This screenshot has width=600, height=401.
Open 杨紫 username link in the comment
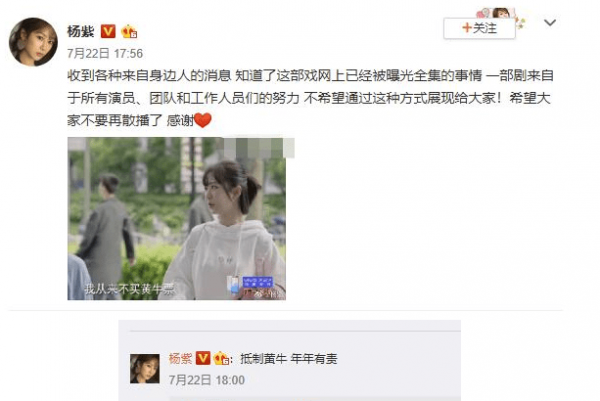180,359
